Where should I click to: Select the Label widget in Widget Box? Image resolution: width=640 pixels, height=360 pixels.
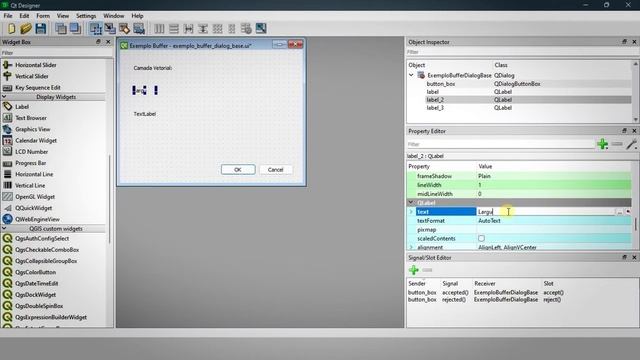(x=22, y=107)
